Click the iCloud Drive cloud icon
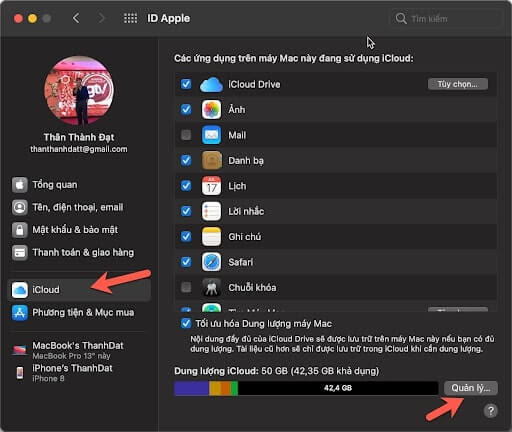This screenshot has width=512, height=432. 211,84
